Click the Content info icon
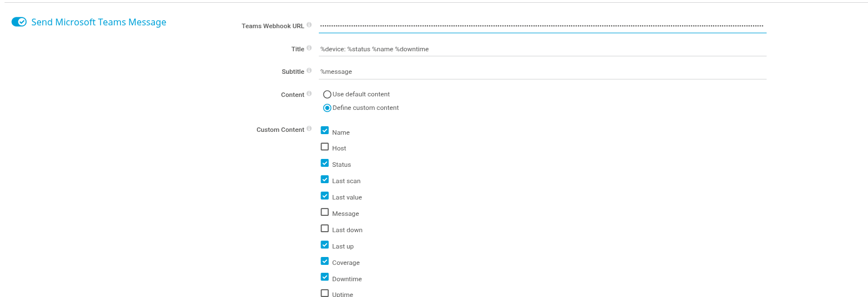 click(x=309, y=94)
